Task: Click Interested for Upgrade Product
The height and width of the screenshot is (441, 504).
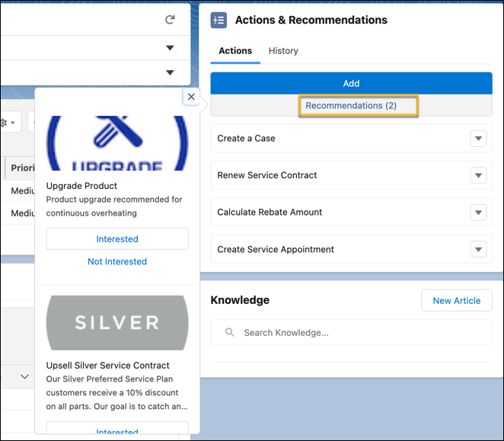Action: (x=117, y=239)
